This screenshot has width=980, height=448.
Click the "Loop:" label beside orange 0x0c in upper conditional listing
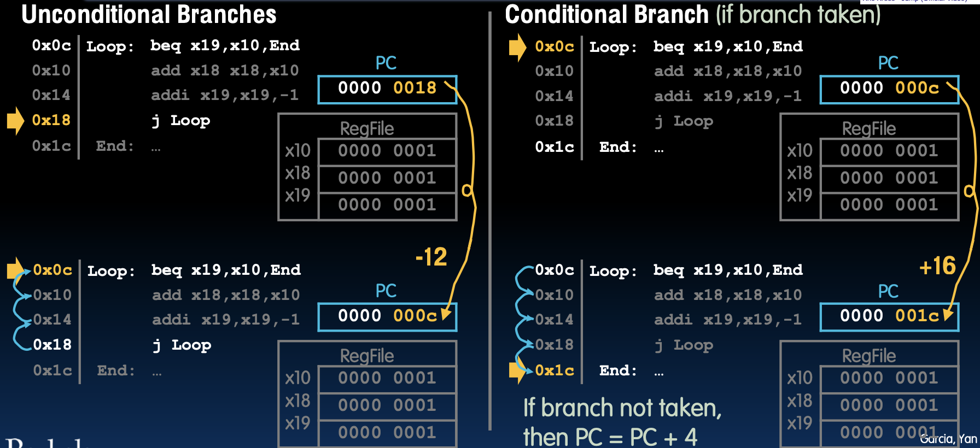(613, 48)
